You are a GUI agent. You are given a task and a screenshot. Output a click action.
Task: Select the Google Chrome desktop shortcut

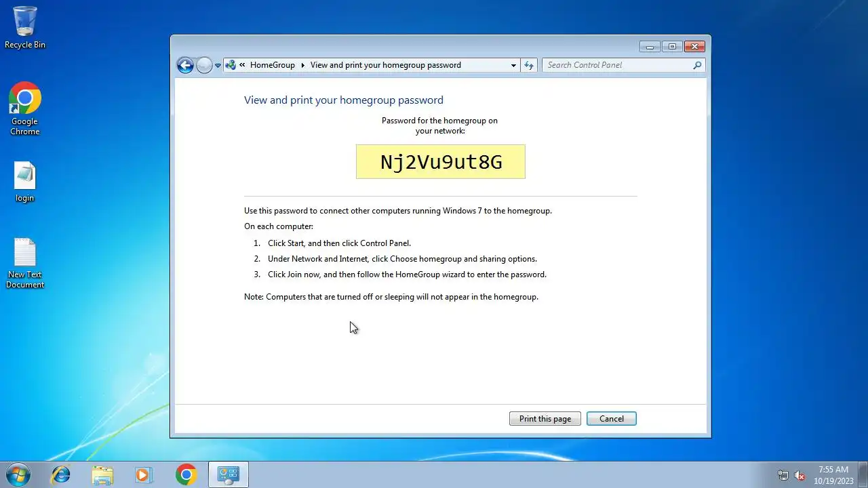point(25,108)
